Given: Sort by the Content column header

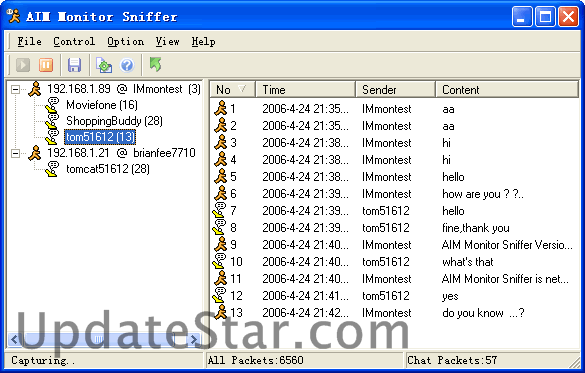Looking at the screenshot, I should point(507,90).
